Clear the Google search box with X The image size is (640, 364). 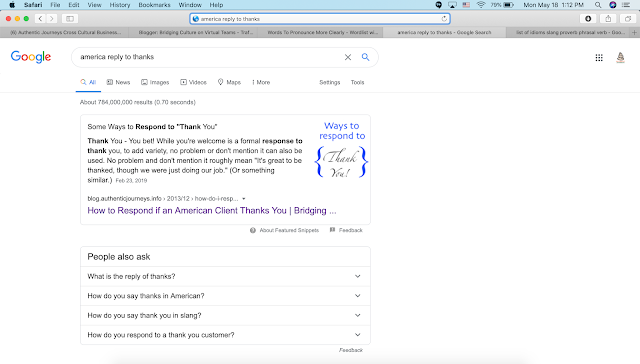(348, 57)
